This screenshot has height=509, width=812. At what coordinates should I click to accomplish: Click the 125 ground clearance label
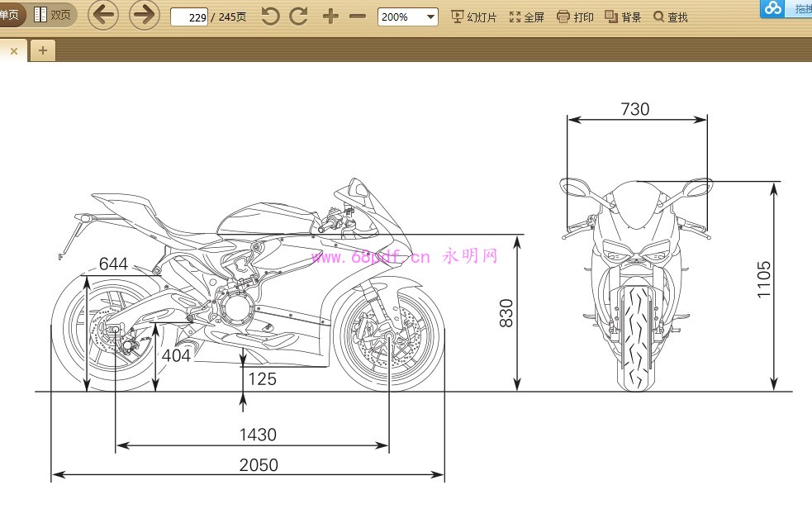262,379
